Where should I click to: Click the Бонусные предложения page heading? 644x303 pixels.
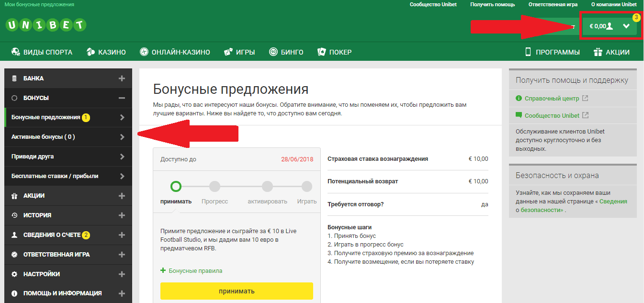(231, 89)
